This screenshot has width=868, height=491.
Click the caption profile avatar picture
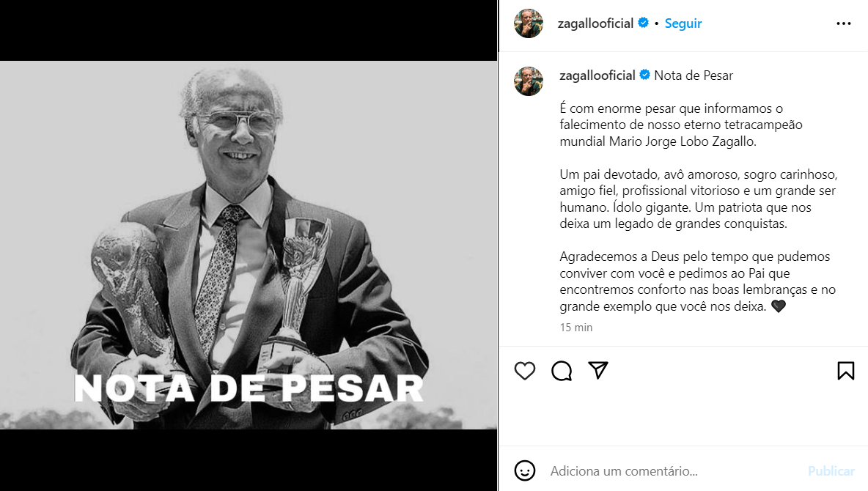[529, 81]
